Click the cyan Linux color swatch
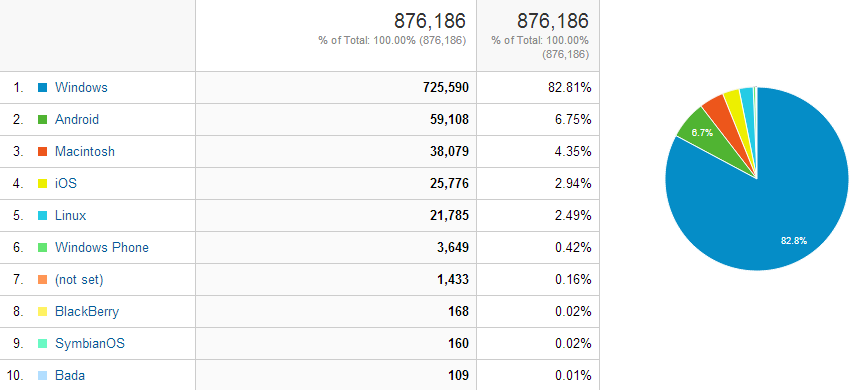This screenshot has width=868, height=390. [x=43, y=216]
